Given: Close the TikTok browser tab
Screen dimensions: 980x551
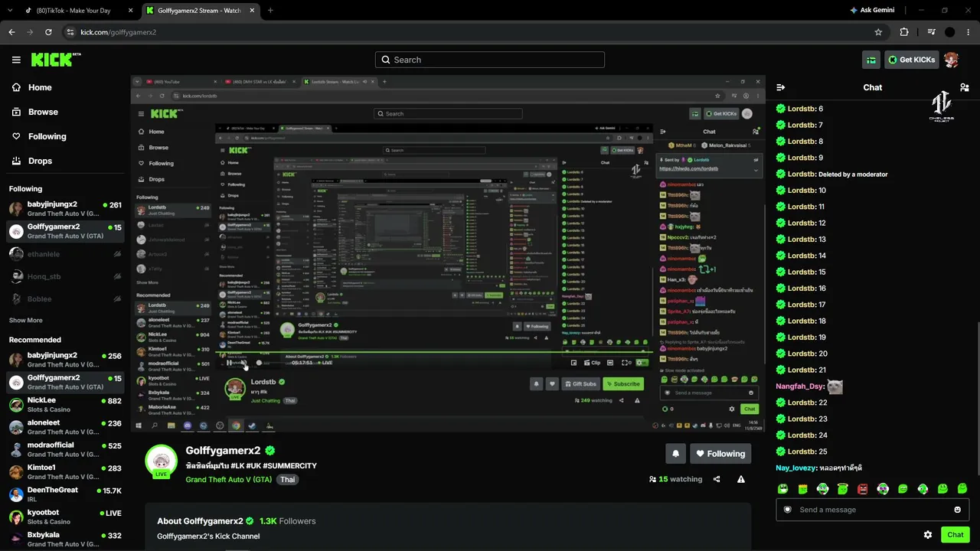Looking at the screenshot, I should point(130,11).
